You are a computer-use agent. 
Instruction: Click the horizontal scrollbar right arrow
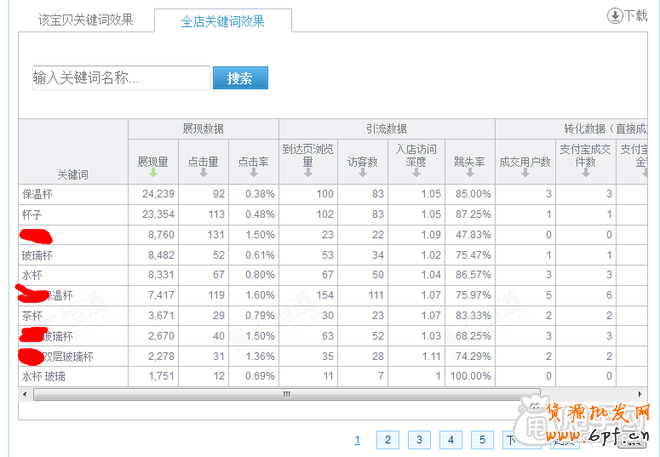coord(640,394)
